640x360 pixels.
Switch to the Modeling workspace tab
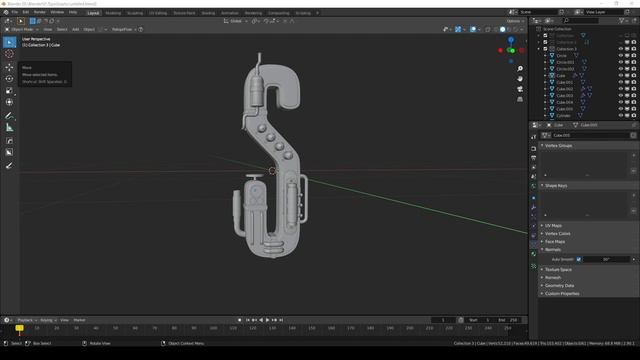pyautogui.click(x=113, y=13)
